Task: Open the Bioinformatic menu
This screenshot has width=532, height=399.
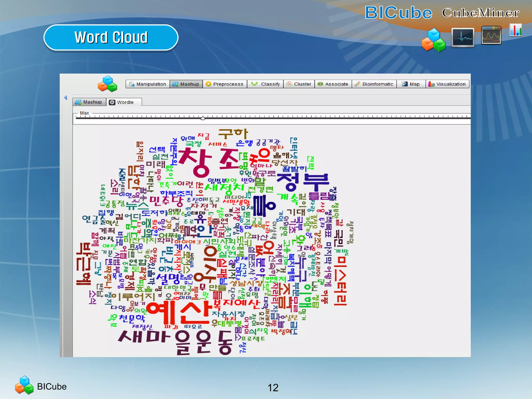Action: point(374,84)
